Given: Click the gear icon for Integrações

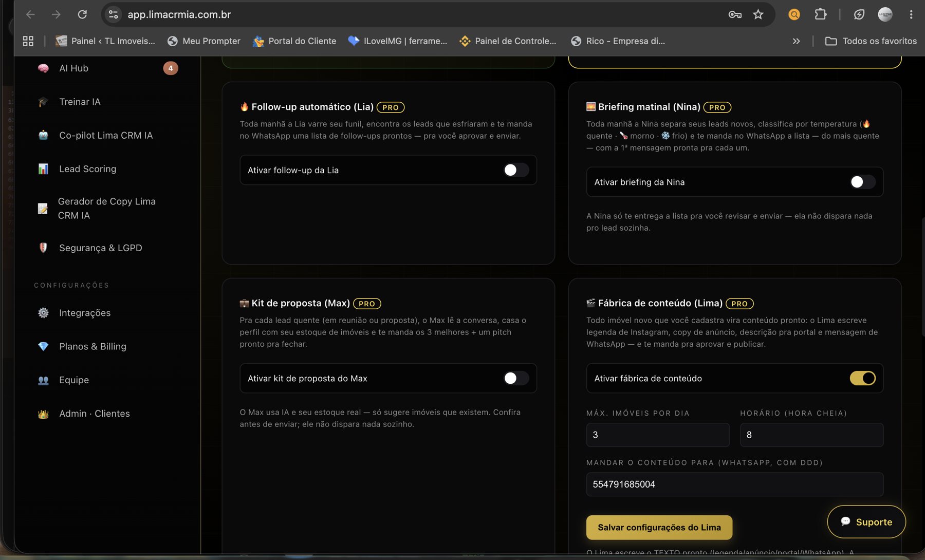Looking at the screenshot, I should point(43,313).
